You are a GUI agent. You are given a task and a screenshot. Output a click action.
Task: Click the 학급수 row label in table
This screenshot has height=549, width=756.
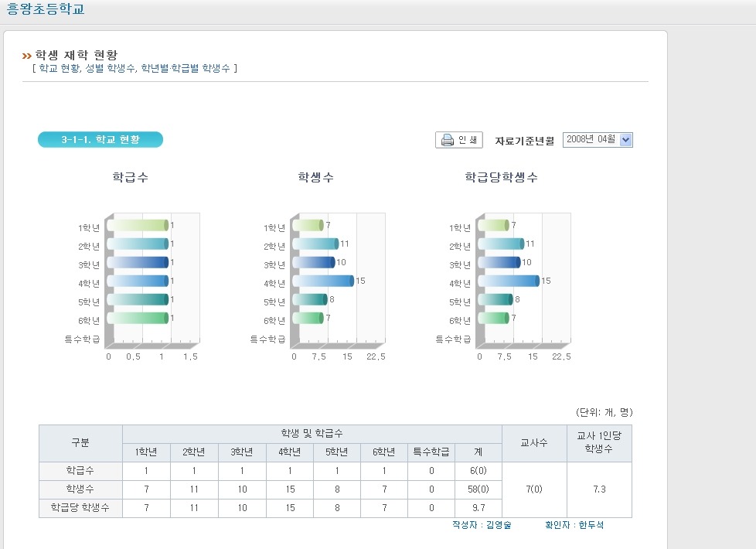click(x=80, y=471)
